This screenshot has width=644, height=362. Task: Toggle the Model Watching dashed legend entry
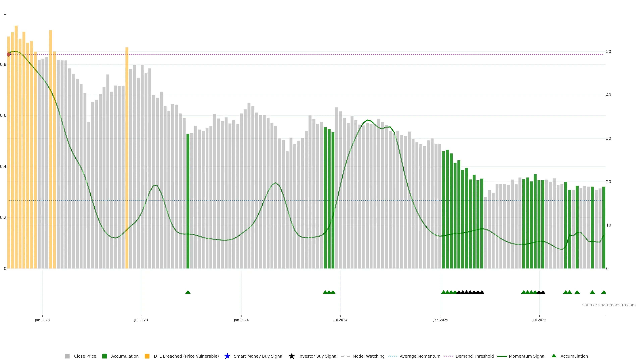pos(345,356)
